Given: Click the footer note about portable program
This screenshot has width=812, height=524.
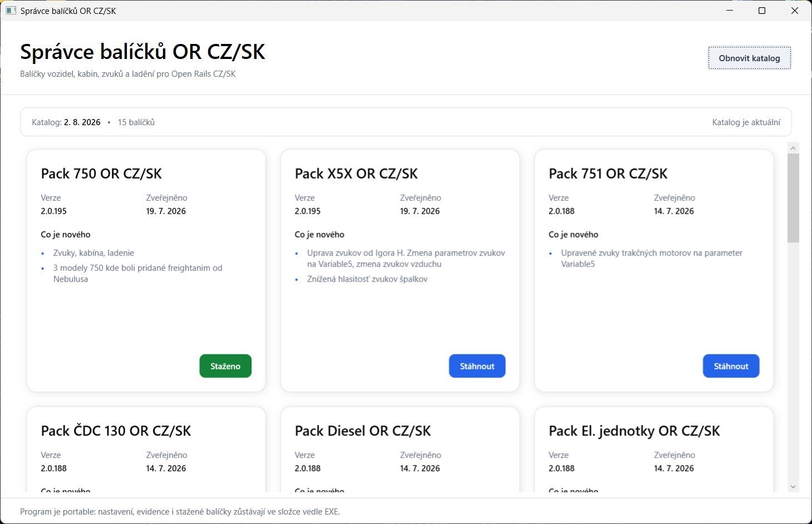Looking at the screenshot, I should [180, 512].
